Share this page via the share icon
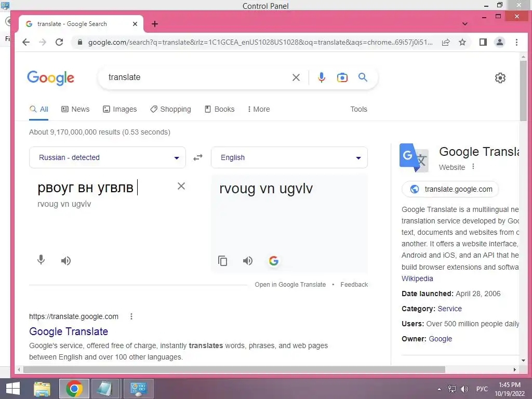 coord(446,42)
